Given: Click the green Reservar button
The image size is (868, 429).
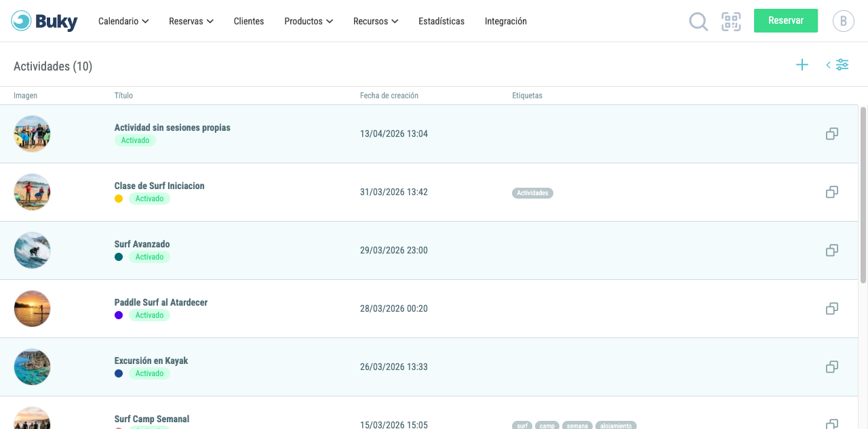Looking at the screenshot, I should click(x=786, y=20).
